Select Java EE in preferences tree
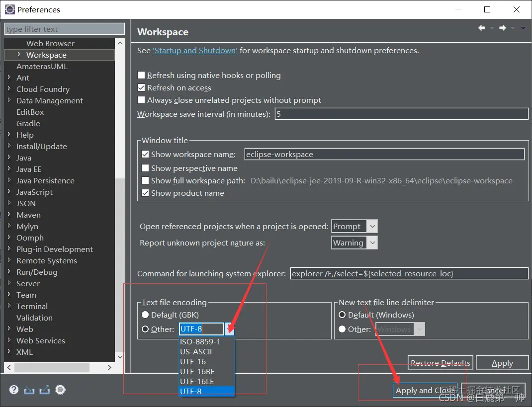The width and height of the screenshot is (532, 407). [29, 169]
